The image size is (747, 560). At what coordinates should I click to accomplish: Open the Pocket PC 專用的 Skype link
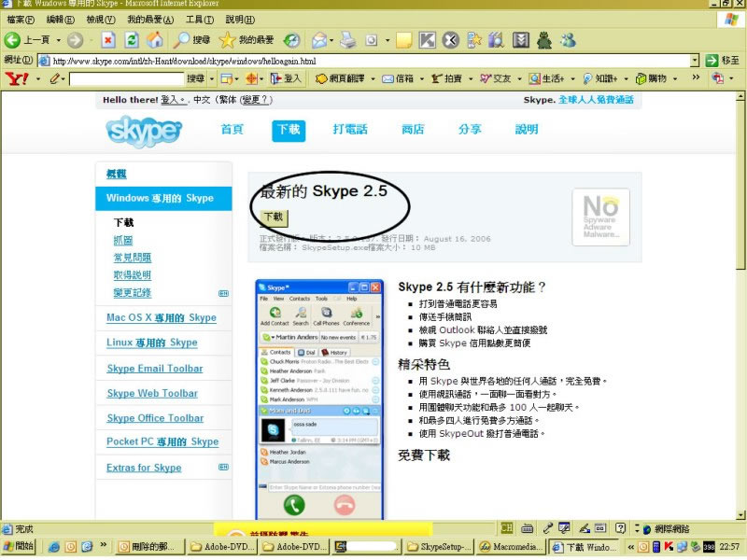click(162, 441)
